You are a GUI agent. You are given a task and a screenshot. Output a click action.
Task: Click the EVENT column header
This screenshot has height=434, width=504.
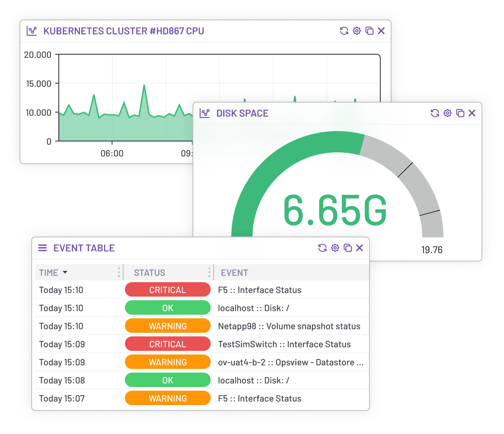[234, 273]
